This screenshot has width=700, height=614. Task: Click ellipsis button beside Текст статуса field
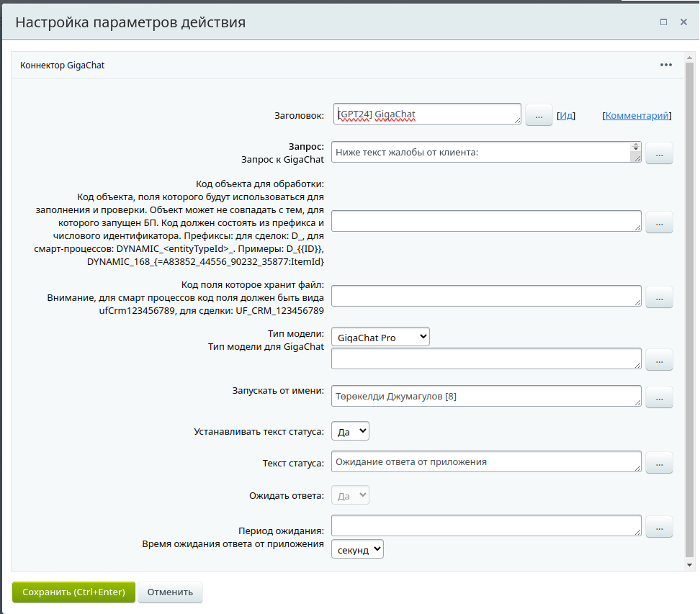coord(659,462)
